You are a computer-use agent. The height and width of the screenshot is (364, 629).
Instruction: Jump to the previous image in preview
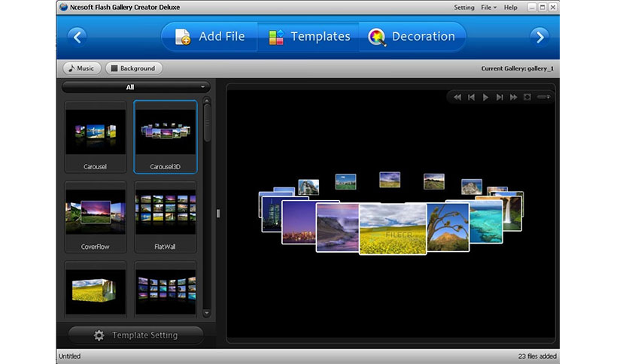pyautogui.click(x=471, y=97)
